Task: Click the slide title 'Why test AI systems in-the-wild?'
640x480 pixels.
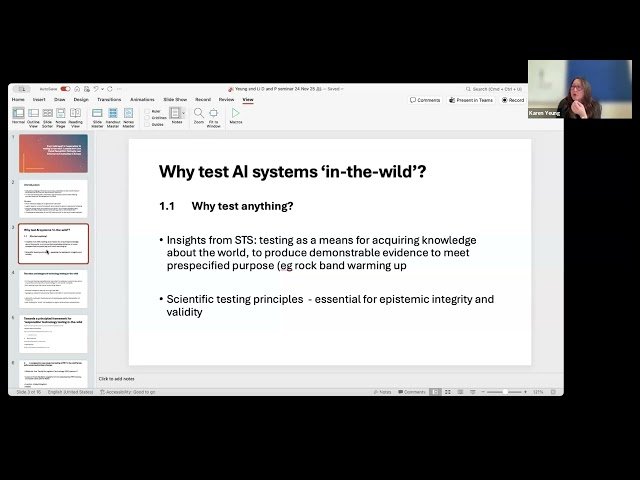Action: [x=292, y=171]
